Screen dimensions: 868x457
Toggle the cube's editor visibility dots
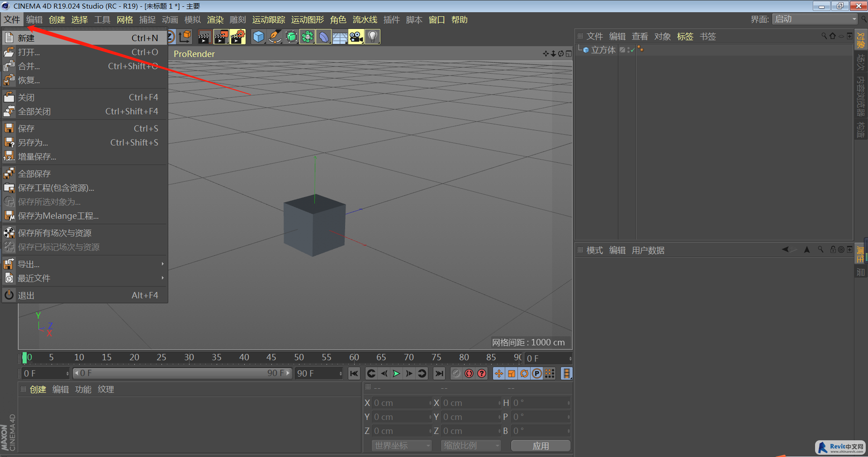[628, 50]
